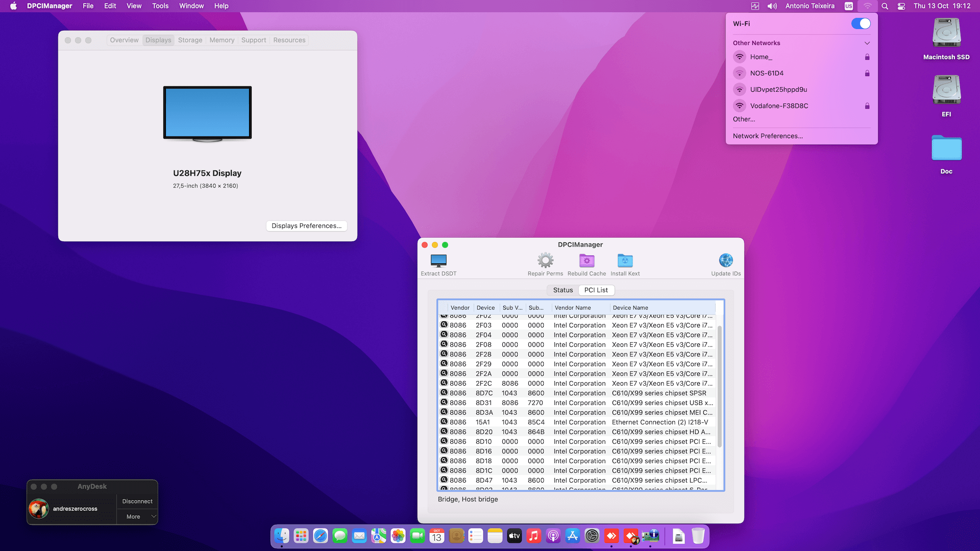Click the Extract DSDT toolbar icon
This screenshot has height=551, width=980.
(x=438, y=261)
